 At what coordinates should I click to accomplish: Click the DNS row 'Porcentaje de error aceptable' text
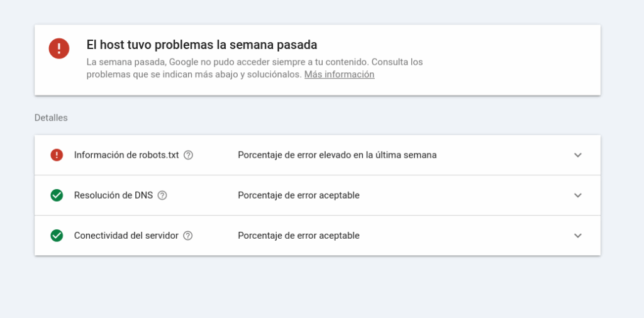point(299,195)
